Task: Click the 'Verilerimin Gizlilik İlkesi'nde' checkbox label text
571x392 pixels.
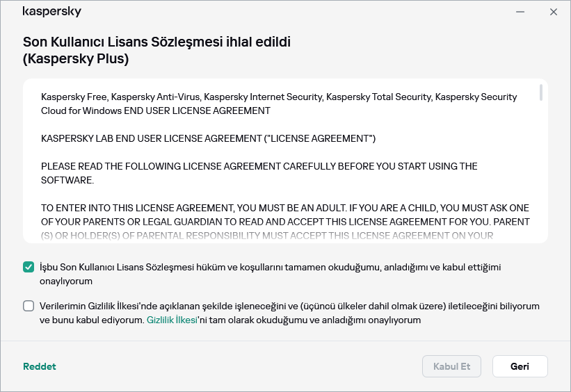Action: (278, 306)
